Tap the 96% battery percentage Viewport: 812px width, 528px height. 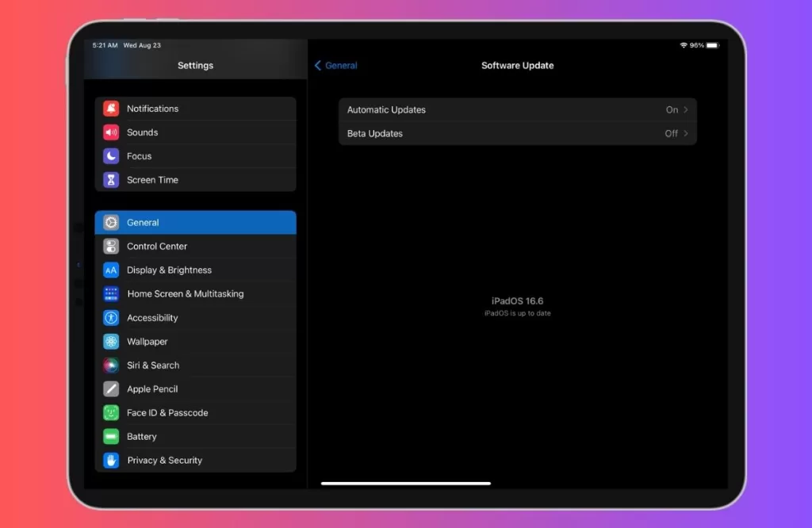point(696,45)
